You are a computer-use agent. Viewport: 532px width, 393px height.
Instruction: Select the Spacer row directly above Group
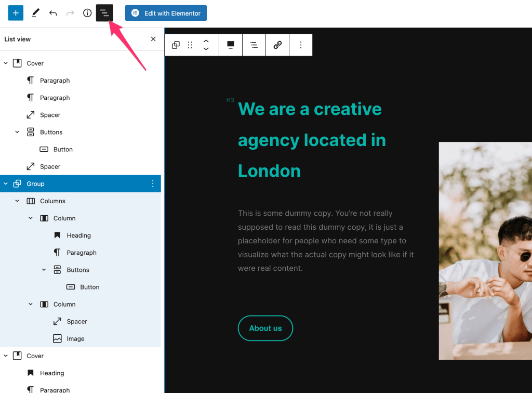point(81,166)
